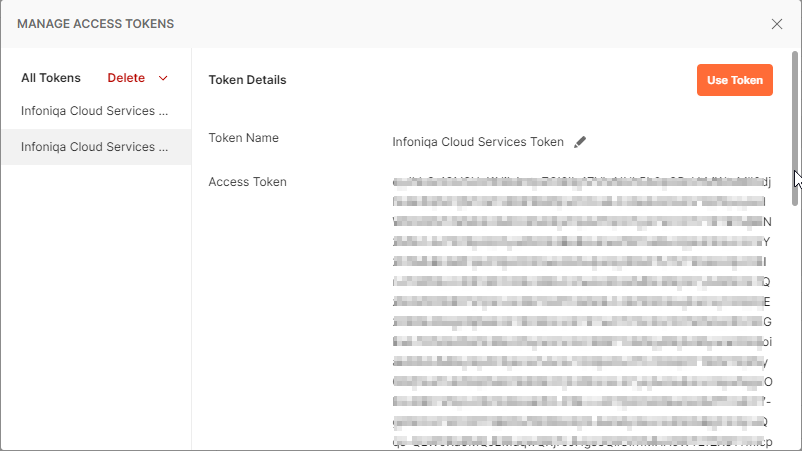Viewport: 802px width, 451px height.
Task: Select the highlighted second Infoniqa token entry
Action: point(96,147)
